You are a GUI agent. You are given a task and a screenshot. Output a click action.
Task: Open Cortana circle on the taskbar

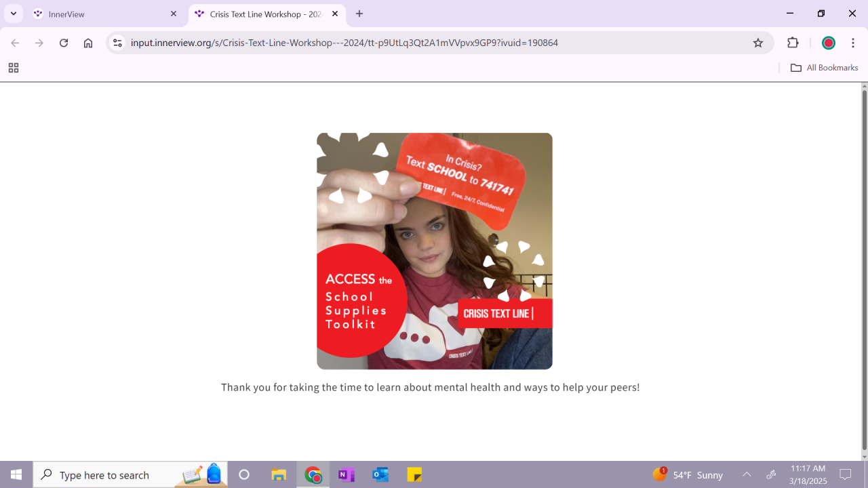point(244,474)
